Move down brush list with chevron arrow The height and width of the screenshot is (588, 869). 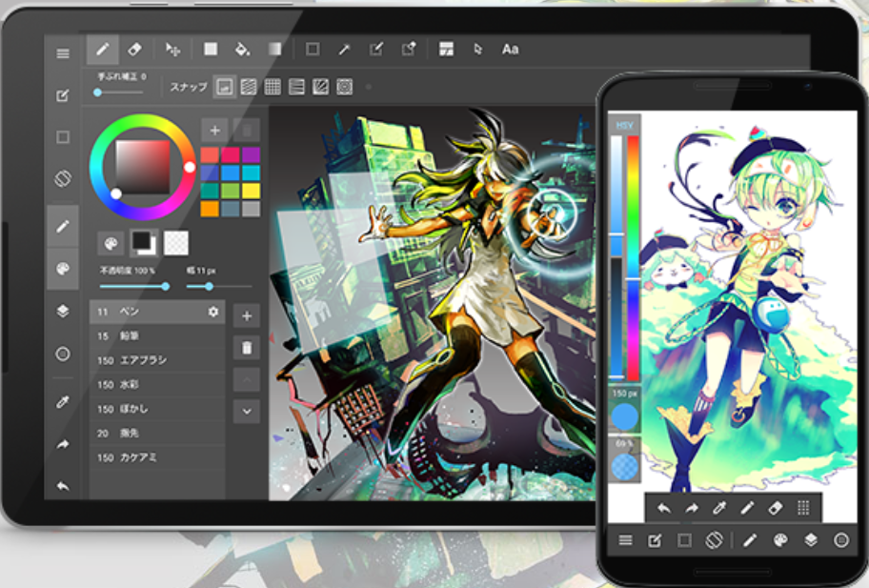247,412
